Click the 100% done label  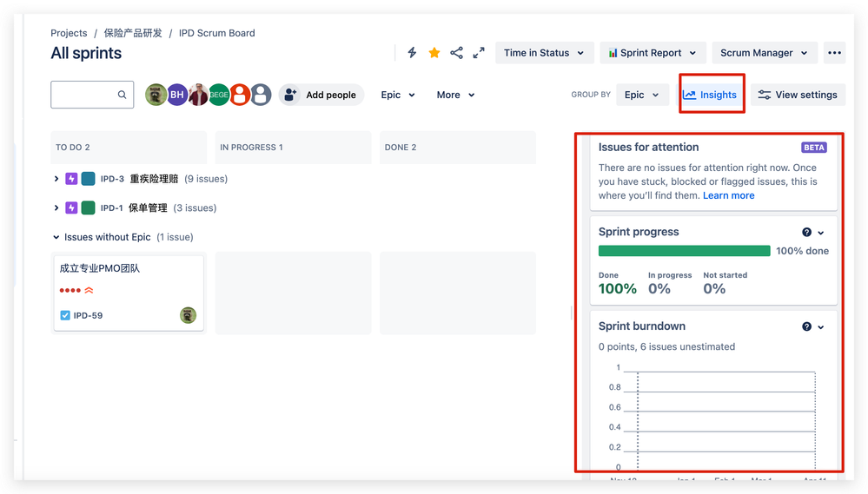[802, 251]
